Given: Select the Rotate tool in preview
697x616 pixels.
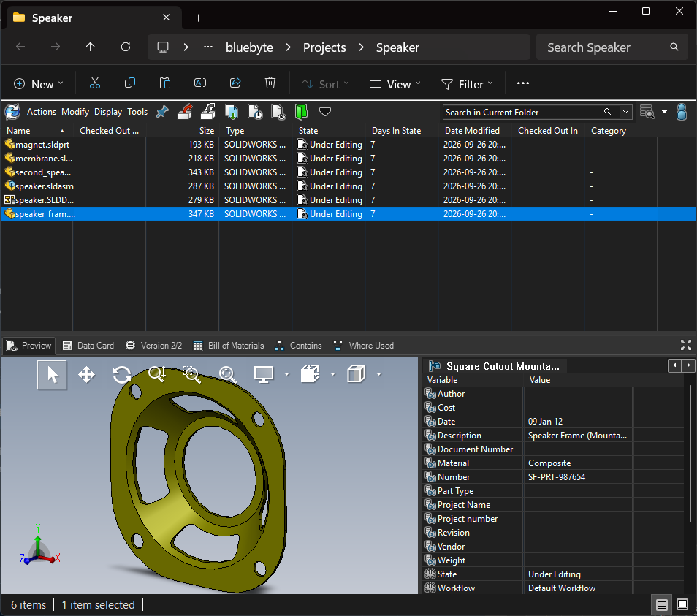Looking at the screenshot, I should 122,375.
